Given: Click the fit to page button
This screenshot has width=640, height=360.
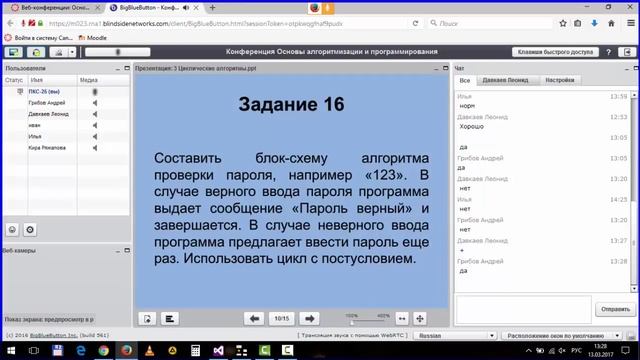Looking at the screenshot, I should [420, 318].
